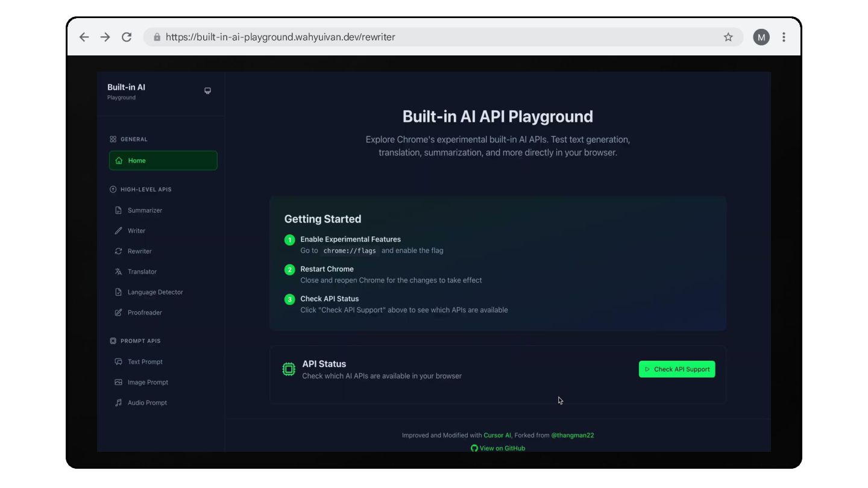This screenshot has height=488, width=868.
Task: Go forward using the browser forward arrow
Action: click(x=105, y=37)
